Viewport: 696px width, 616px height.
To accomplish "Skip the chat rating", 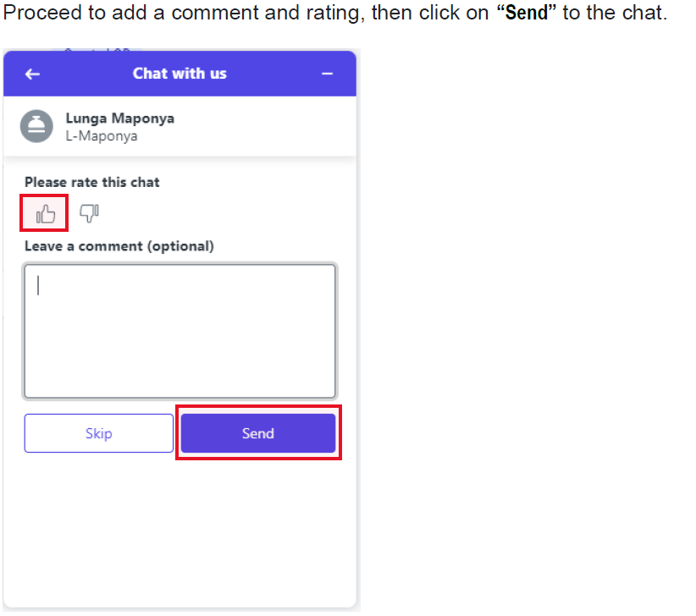I will pyautogui.click(x=98, y=433).
